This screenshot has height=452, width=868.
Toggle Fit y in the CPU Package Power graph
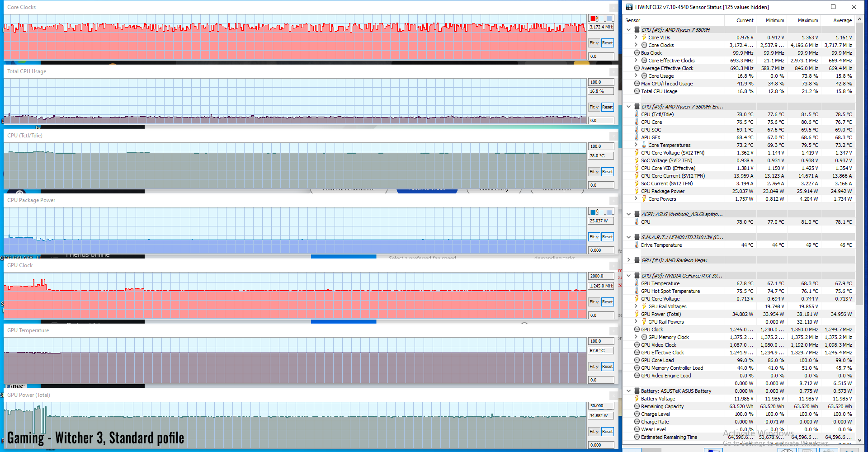coord(594,237)
